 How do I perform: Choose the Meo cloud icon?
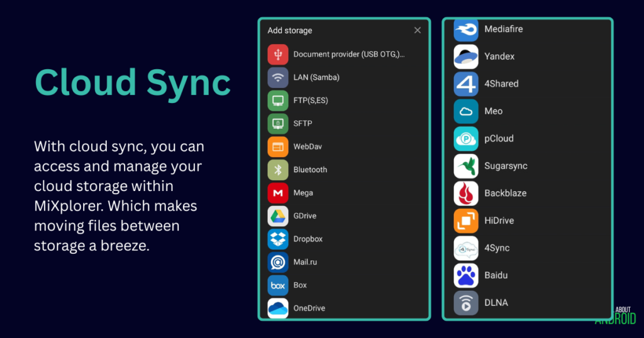466,111
